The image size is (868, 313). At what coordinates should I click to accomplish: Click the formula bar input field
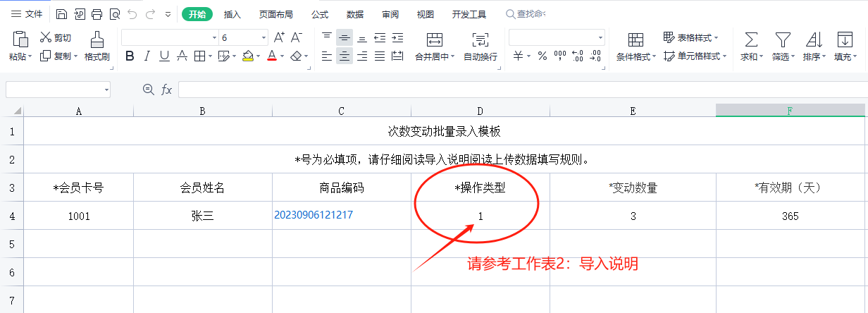521,90
